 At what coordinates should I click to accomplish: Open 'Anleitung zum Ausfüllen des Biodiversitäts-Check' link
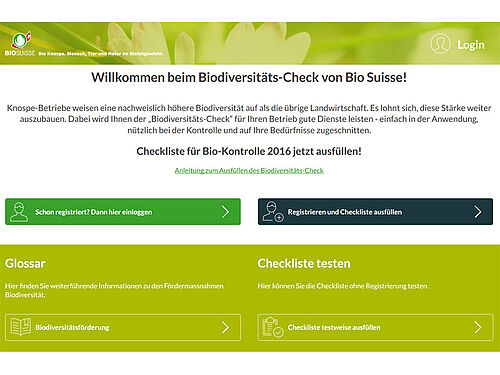tap(249, 170)
